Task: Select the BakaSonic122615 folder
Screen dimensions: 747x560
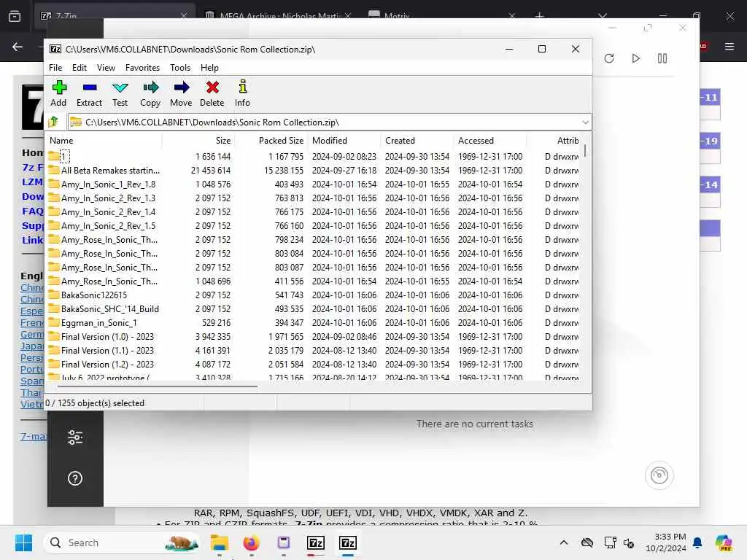Action: click(x=88, y=295)
